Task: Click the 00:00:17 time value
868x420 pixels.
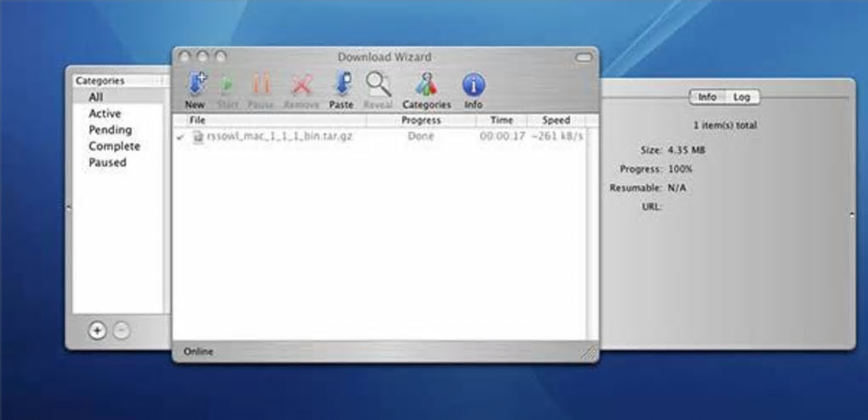Action: [502, 136]
